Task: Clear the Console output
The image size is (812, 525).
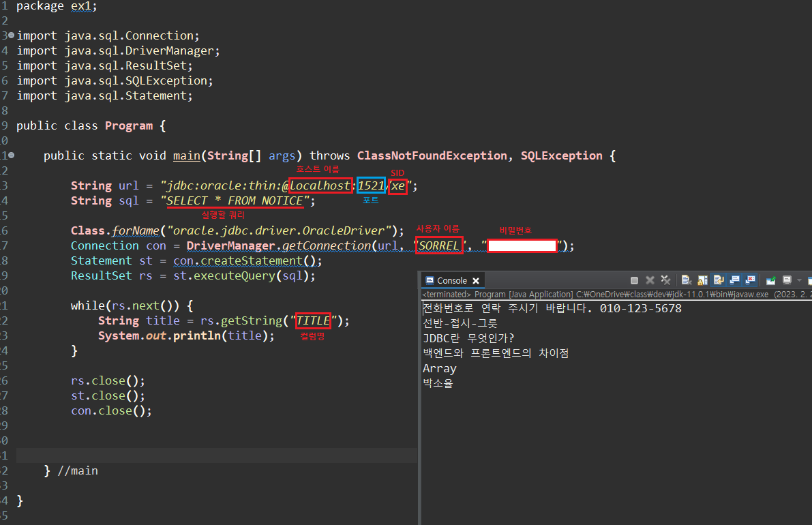Action: coord(687,280)
